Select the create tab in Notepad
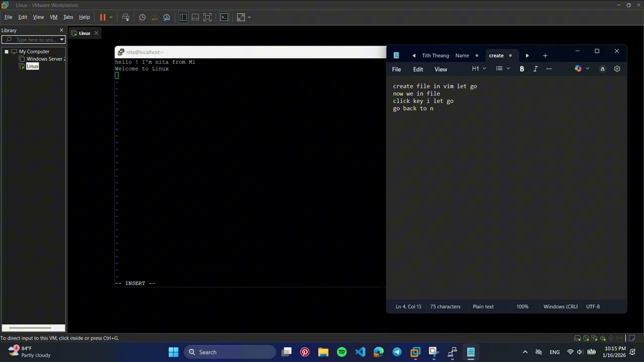Screen dimensions: 644x362 tap(496, 55)
